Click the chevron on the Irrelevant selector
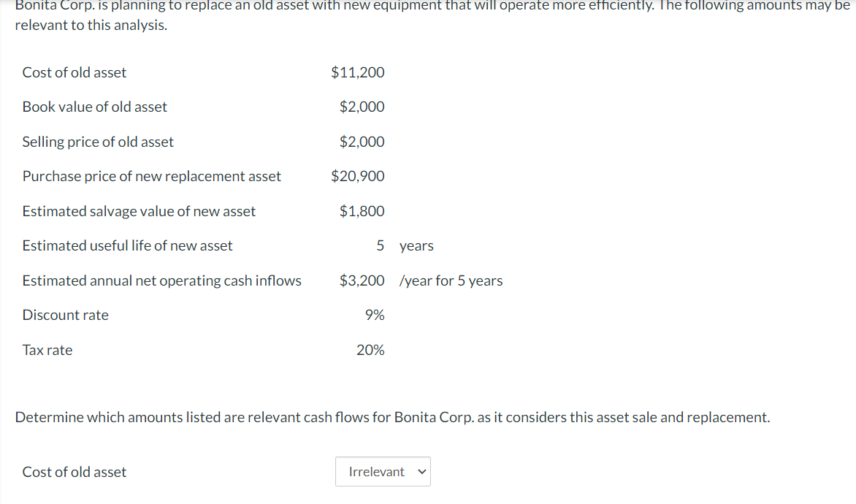Screen dimensions: 856x504 (420, 471)
